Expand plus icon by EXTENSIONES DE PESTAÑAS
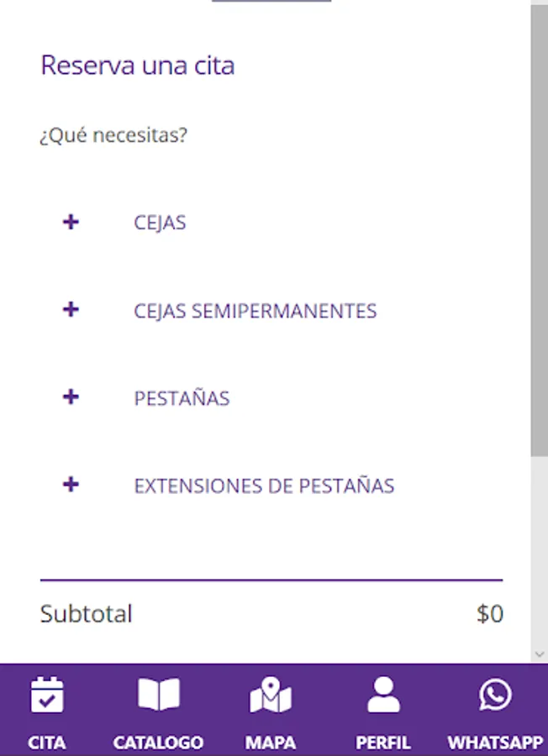The image size is (548, 756). coord(71,485)
